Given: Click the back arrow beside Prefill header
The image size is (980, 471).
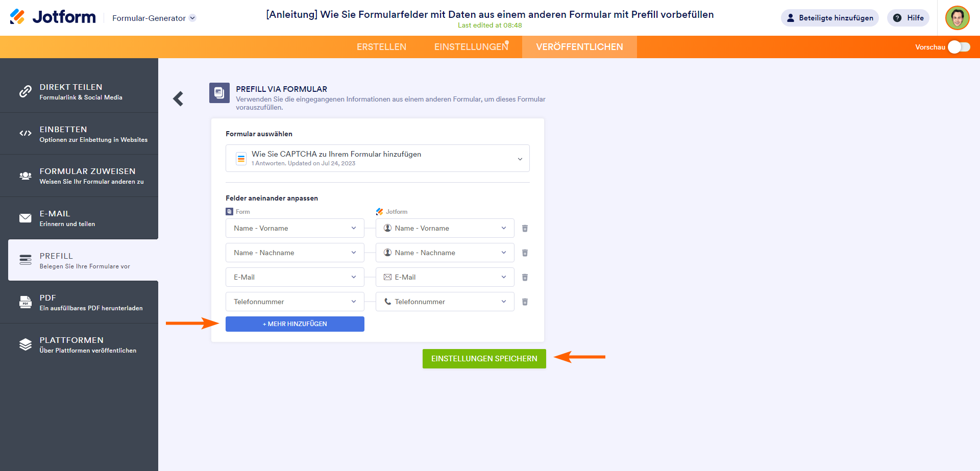Looking at the screenshot, I should pos(178,98).
